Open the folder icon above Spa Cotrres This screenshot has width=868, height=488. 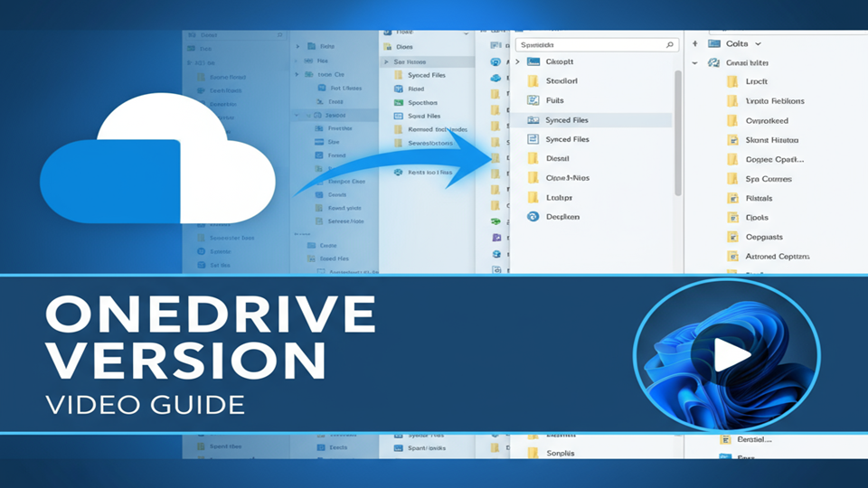732,159
